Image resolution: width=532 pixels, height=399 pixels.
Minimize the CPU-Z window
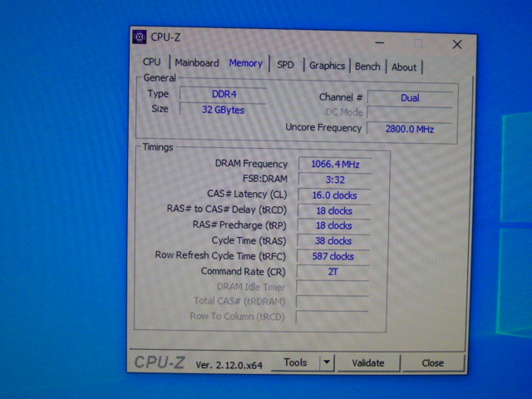(380, 43)
